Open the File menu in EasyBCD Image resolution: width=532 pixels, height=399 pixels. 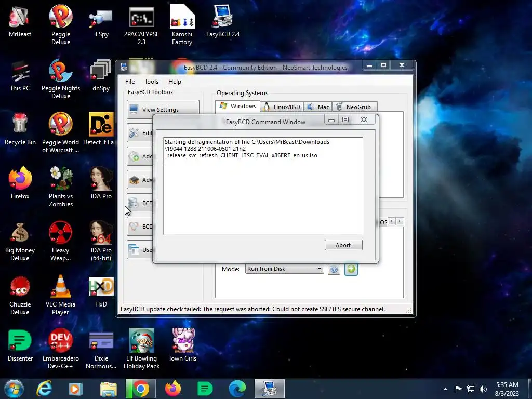coord(129,82)
